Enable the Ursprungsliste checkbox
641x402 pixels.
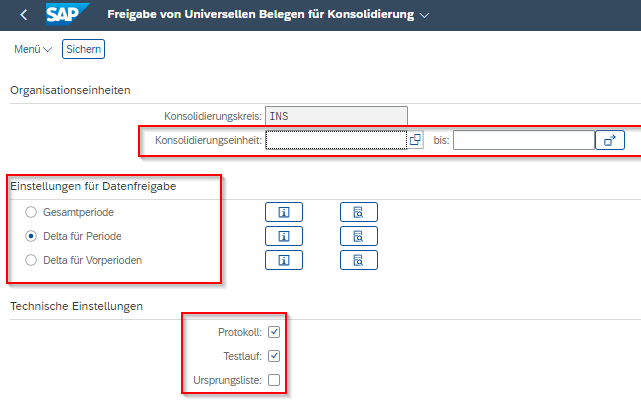click(274, 380)
